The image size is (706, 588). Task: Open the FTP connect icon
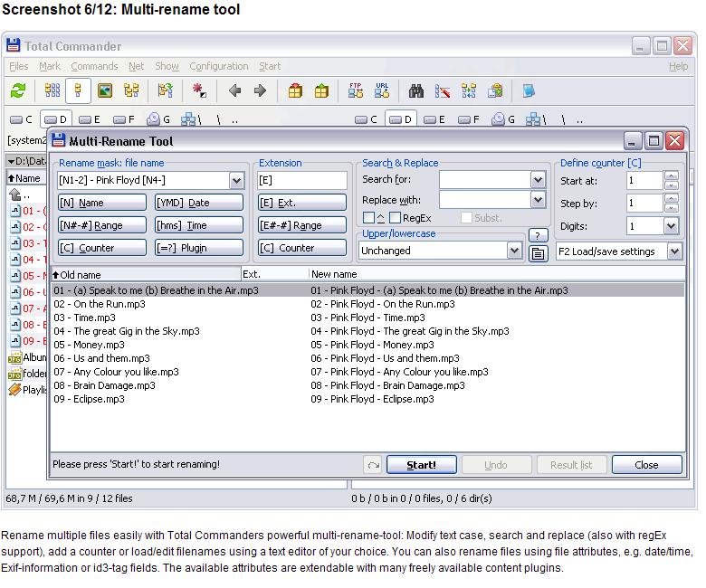tap(355, 90)
